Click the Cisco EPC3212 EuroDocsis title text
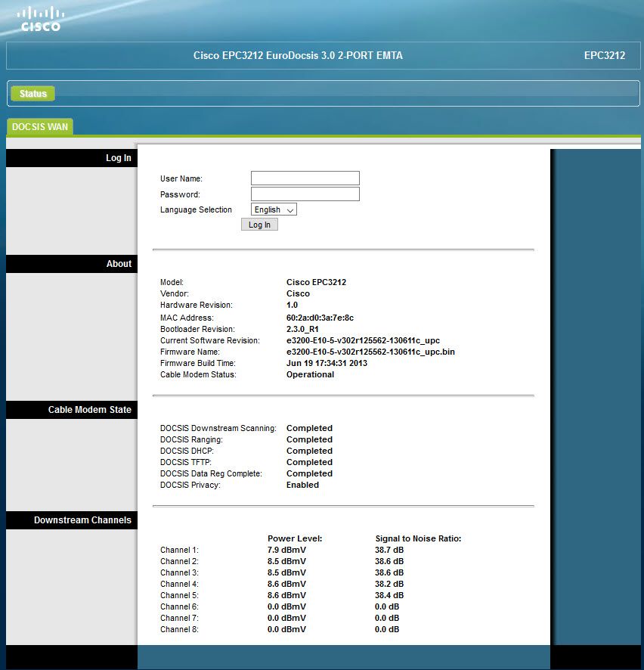This screenshot has width=644, height=670. [x=298, y=55]
